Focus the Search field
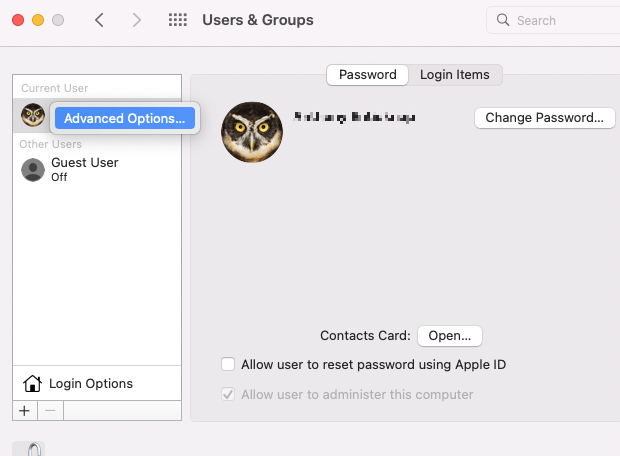Image resolution: width=620 pixels, height=456 pixels. click(x=554, y=20)
